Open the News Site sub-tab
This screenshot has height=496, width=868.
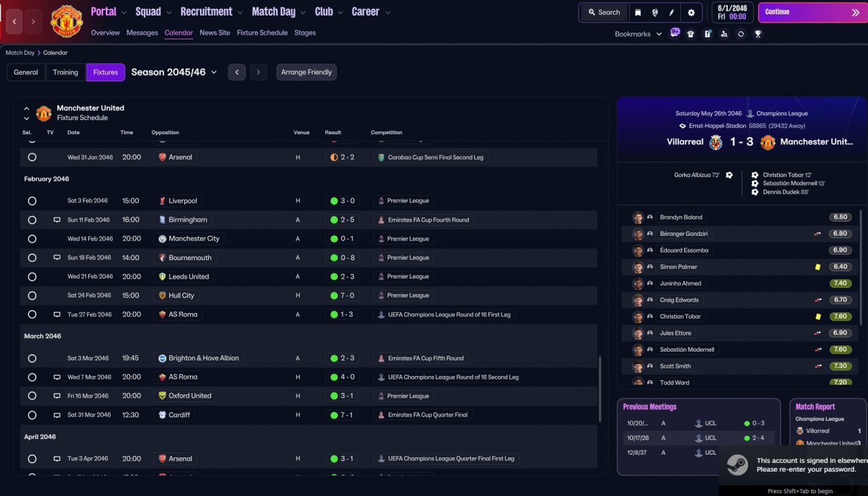coord(215,33)
